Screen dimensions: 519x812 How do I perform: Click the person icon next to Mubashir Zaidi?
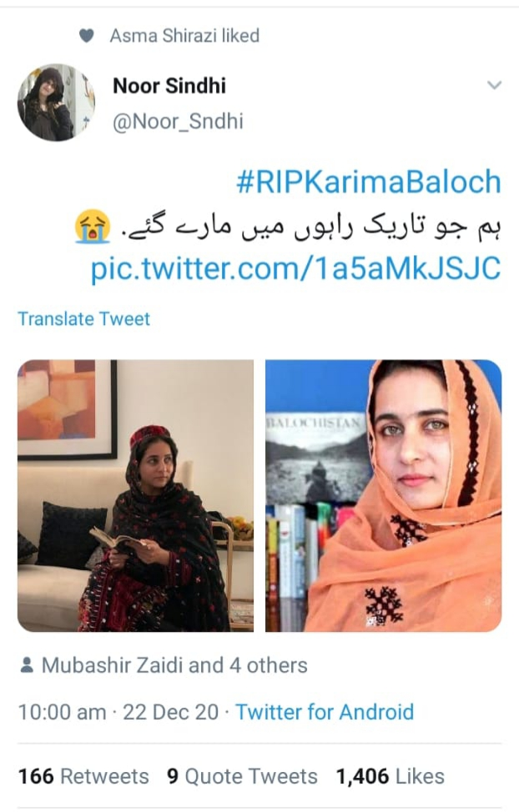point(27,665)
